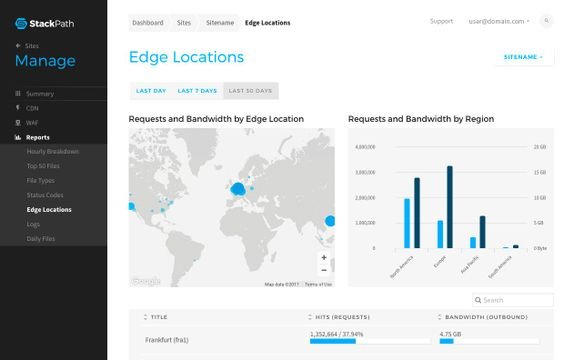Image resolution: width=574 pixels, height=360 pixels.
Task: Click the Frankfurt hits progress bar
Action: [x=370, y=341]
